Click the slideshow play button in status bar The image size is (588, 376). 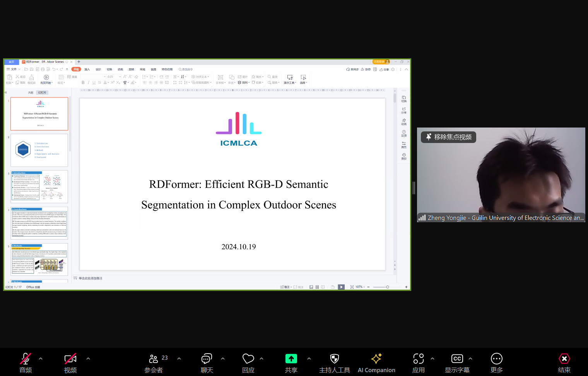341,287
